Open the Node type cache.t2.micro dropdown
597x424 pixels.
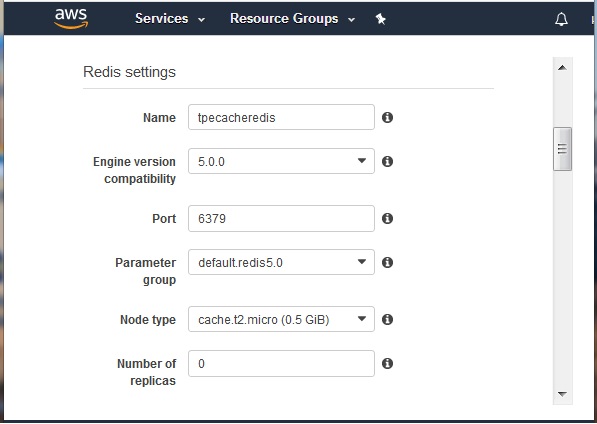[281, 319]
